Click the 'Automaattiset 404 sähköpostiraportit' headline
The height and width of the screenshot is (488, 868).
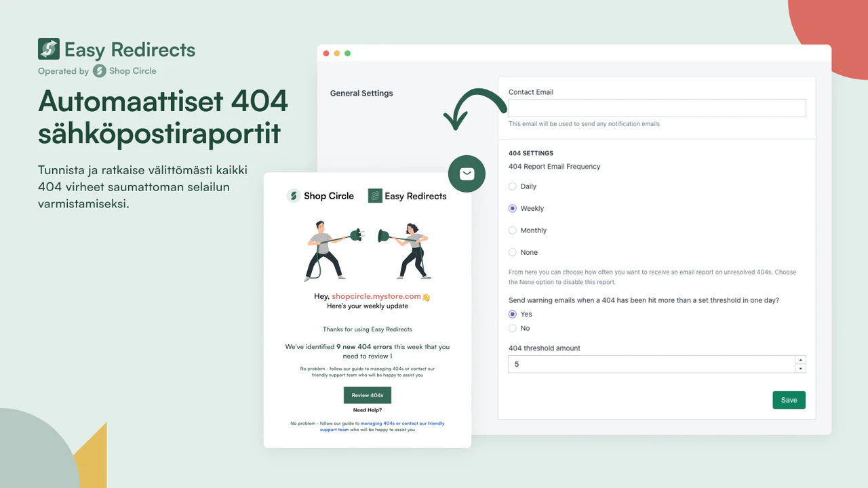point(163,117)
